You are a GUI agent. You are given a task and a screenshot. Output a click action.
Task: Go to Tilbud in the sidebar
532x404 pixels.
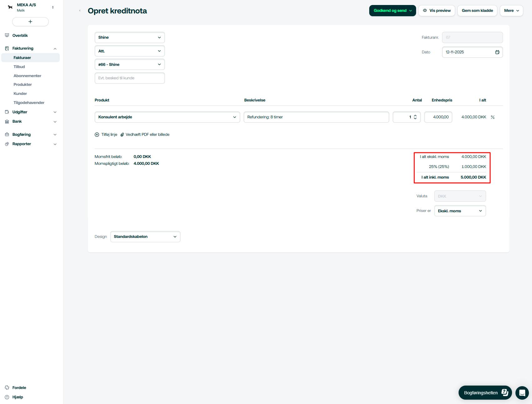19,67
